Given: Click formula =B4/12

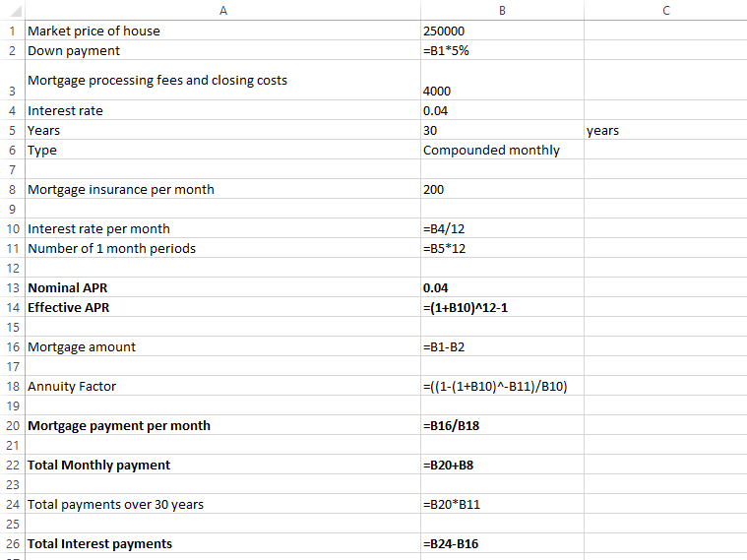Looking at the screenshot, I should click(502, 228).
